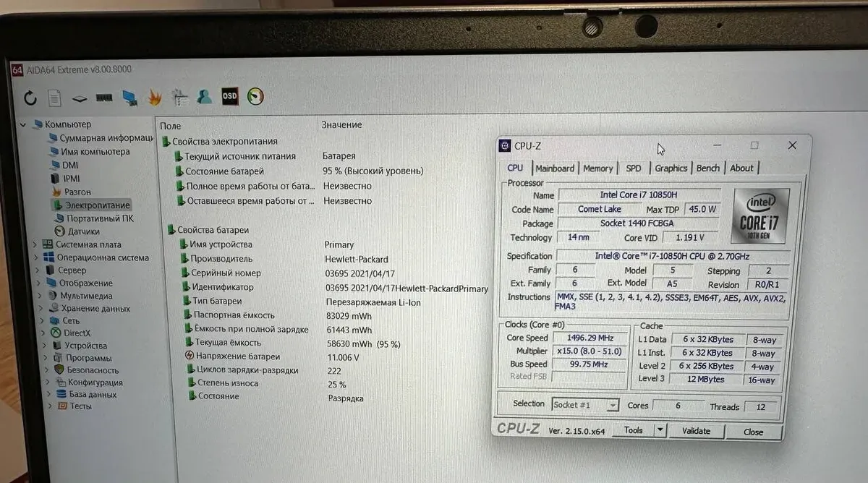The height and width of the screenshot is (483, 868).
Task: Click the memory module benchmark toolbar icon
Action: (104, 98)
